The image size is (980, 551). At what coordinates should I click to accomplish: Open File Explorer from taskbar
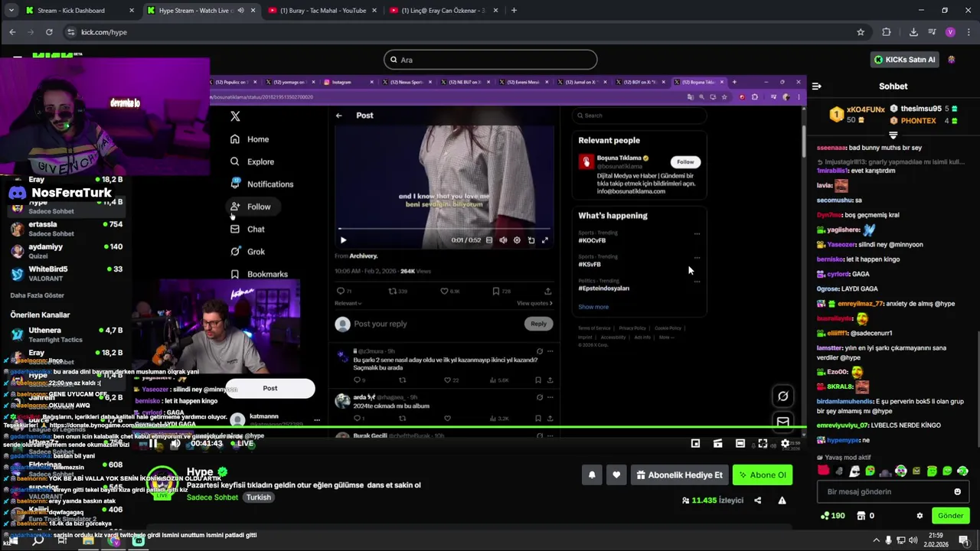88,540
